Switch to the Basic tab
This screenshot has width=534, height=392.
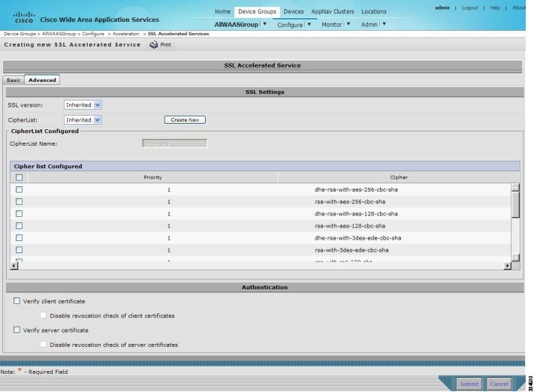14,80
